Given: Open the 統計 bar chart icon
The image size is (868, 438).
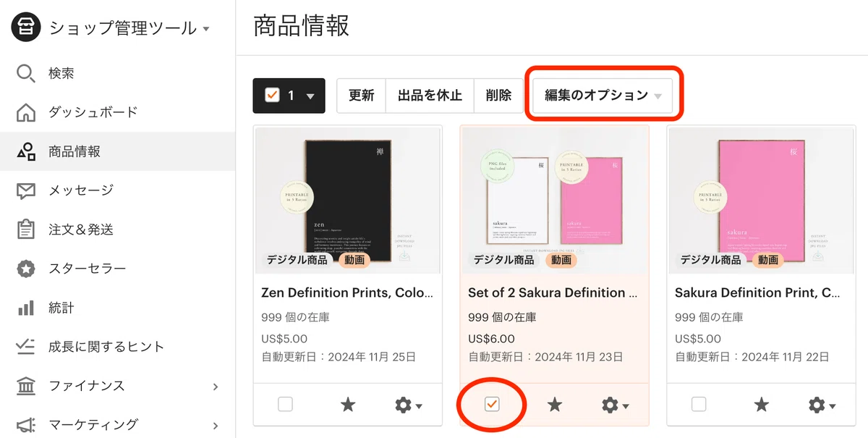Looking at the screenshot, I should click(x=26, y=308).
